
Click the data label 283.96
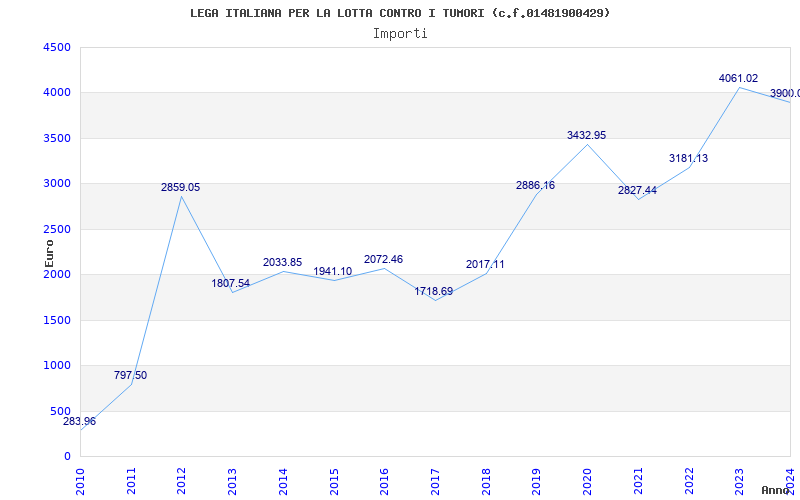pos(79,421)
